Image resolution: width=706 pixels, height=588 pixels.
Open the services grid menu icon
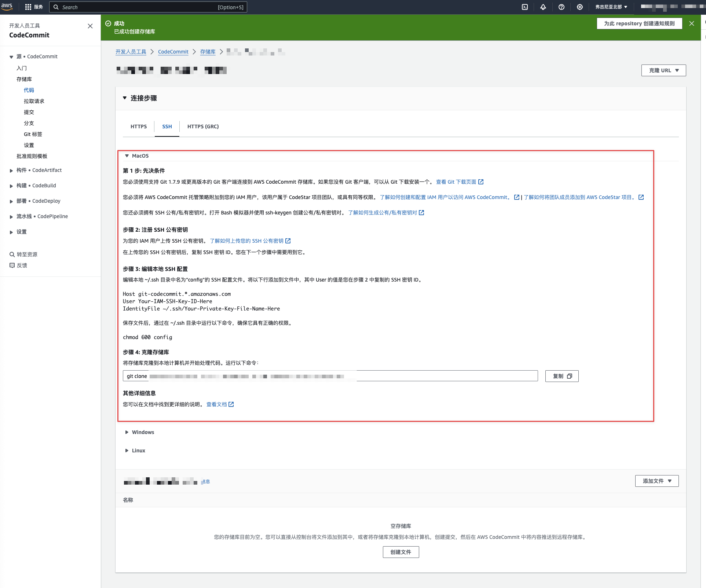(x=28, y=7)
